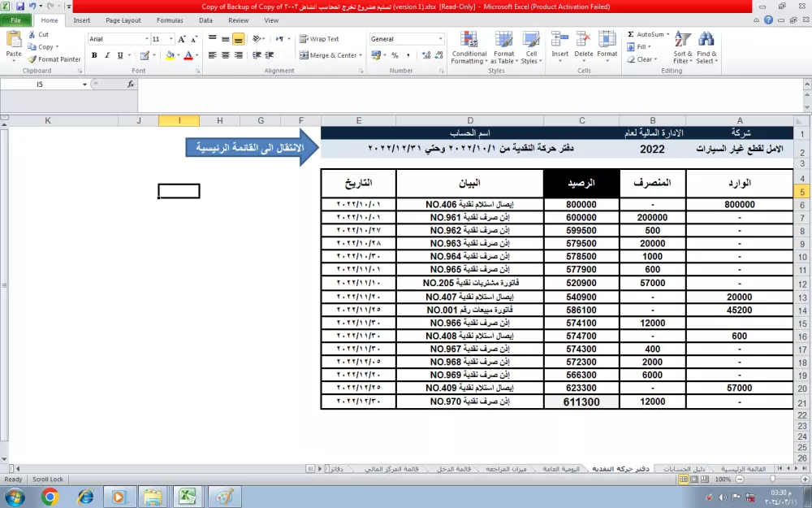Open Google Chrome from taskbar
Viewport: 812px width, 508px height.
[50, 497]
